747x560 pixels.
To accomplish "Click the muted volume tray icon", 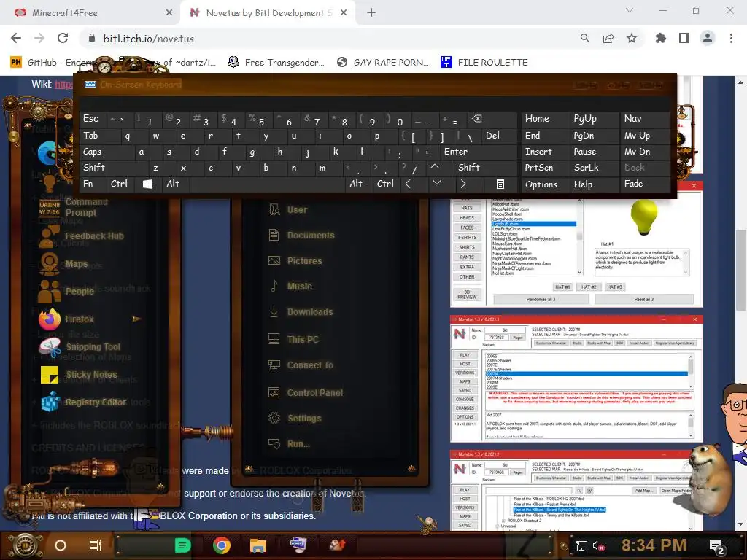I will click(x=598, y=545).
